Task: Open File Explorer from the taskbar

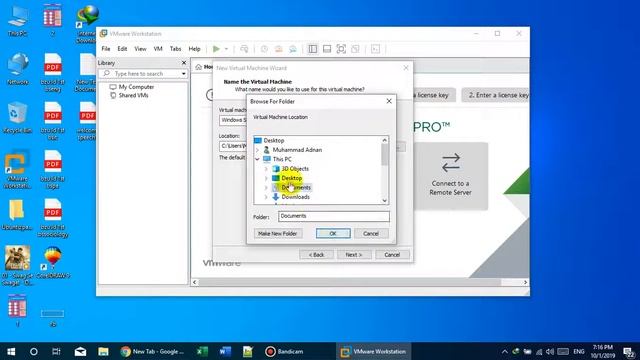Action: (x=103, y=351)
